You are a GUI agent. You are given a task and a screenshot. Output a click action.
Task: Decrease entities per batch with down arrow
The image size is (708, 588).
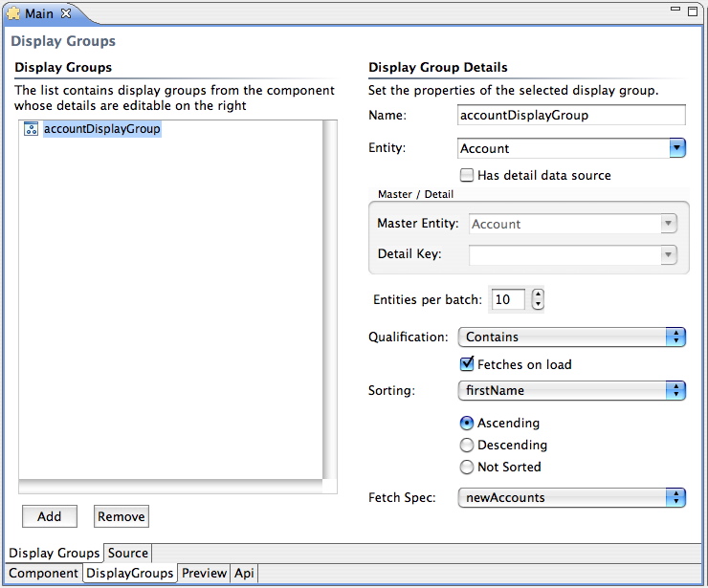(538, 304)
